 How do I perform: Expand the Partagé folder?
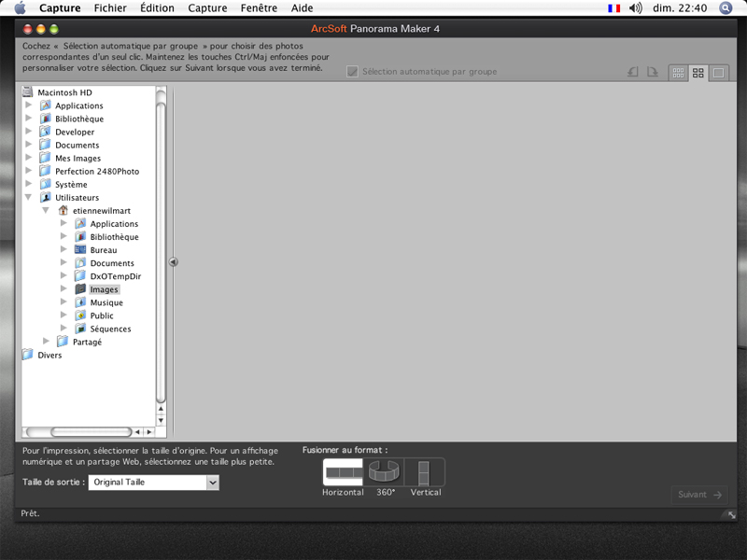tap(46, 341)
